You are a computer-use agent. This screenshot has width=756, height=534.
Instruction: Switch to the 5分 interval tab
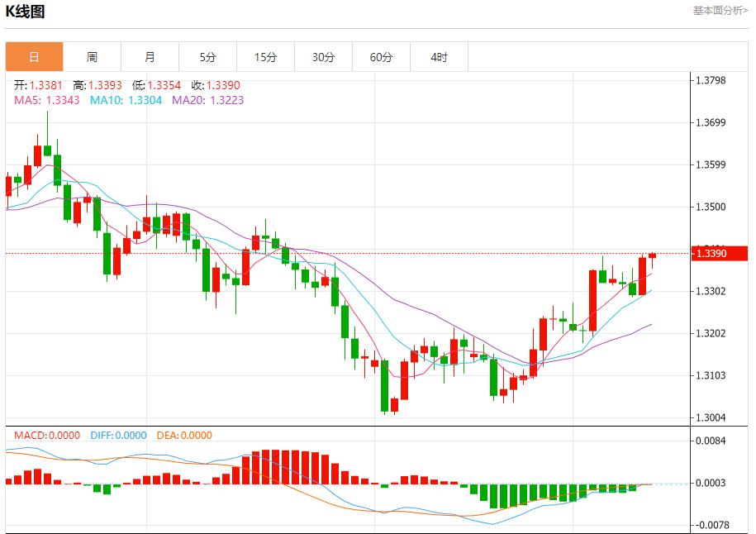coord(207,57)
